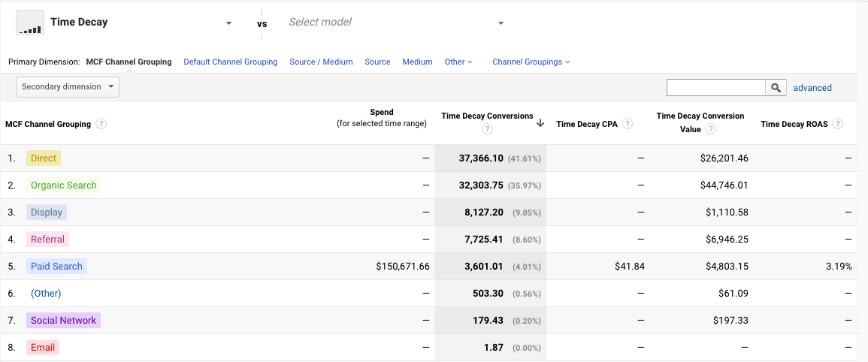Open the Other primary dimension menu

point(458,62)
